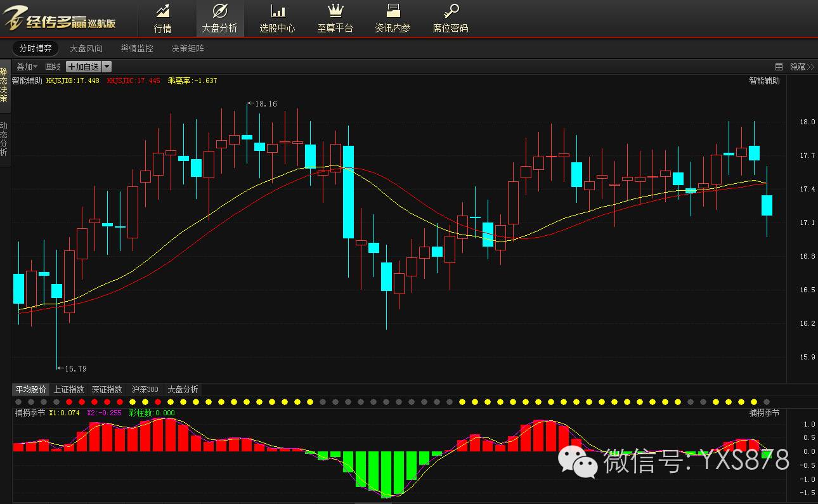This screenshot has height=504, width=818.
Task: Click the 17.7 label on the price axis
Action: (807, 155)
